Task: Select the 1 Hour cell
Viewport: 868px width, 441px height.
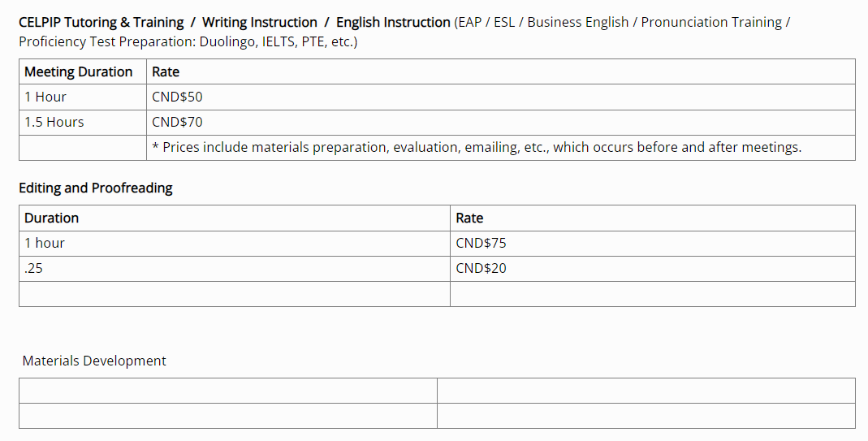Action: [x=45, y=97]
